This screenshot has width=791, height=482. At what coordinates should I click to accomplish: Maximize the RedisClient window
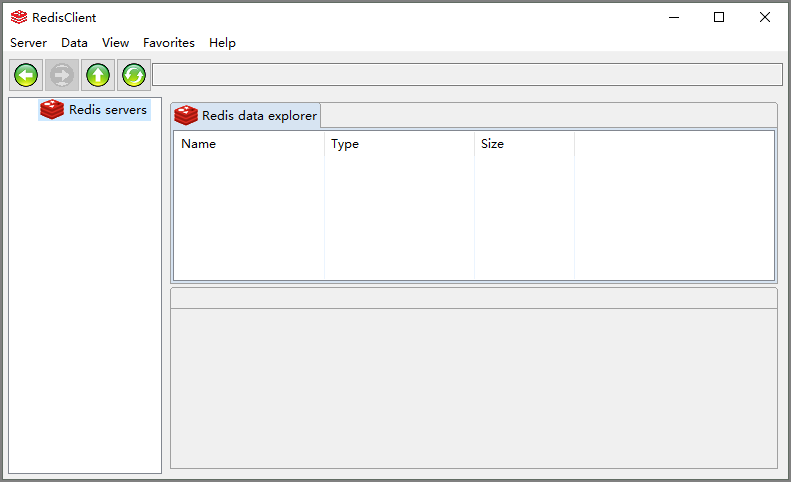pyautogui.click(x=719, y=17)
